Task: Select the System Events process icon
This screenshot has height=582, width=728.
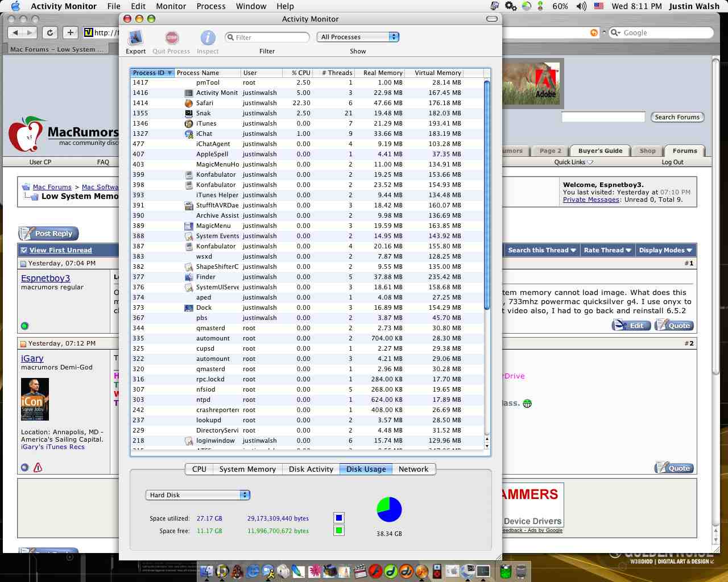Action: [189, 236]
